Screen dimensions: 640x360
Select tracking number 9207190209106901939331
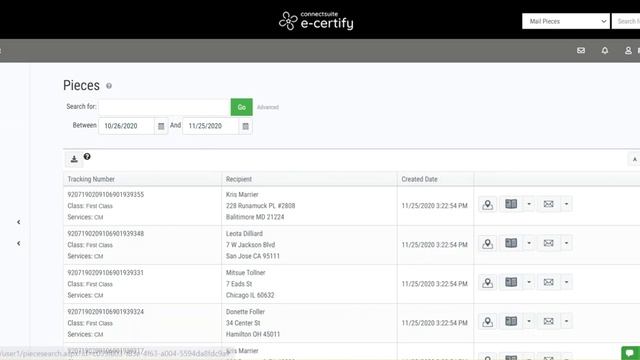click(x=106, y=273)
